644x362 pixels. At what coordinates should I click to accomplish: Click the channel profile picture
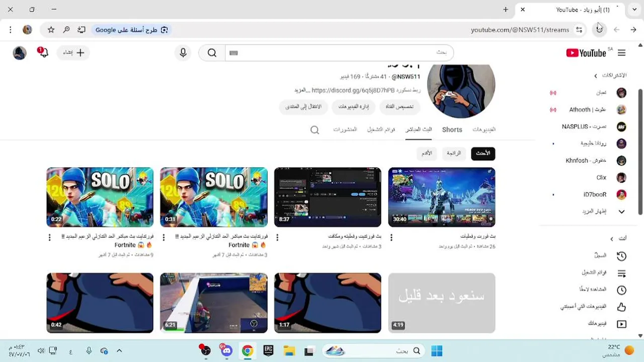tap(461, 90)
